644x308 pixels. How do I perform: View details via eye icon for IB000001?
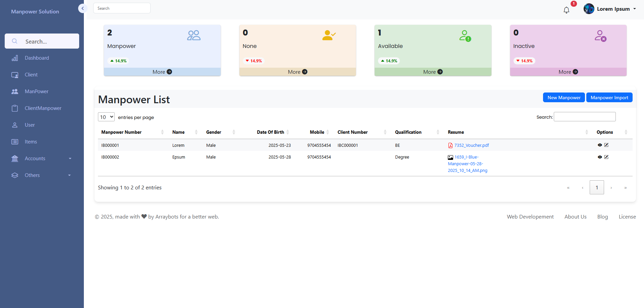click(x=600, y=145)
